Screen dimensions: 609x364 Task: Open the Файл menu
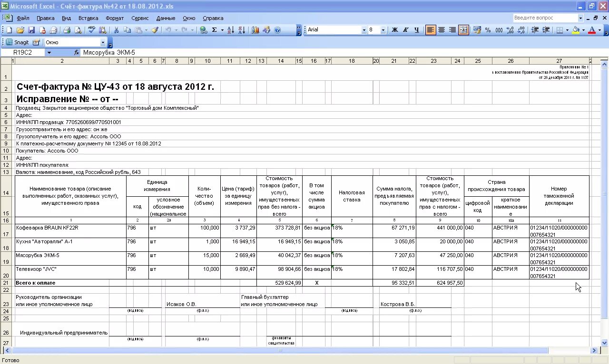click(23, 18)
